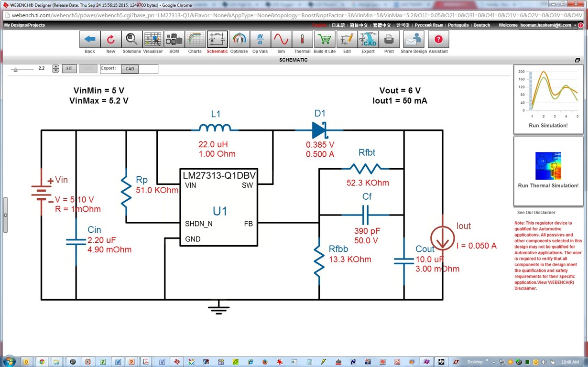Open the Edit schematic tool
Screen dimensions: 588x367
tap(347, 39)
